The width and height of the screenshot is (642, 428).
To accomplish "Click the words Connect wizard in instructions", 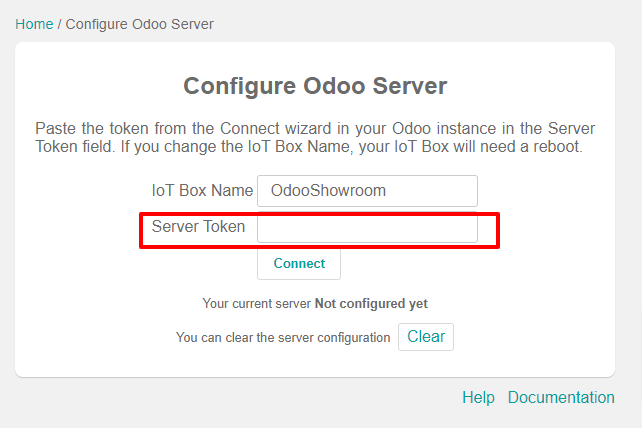I will (x=276, y=129).
